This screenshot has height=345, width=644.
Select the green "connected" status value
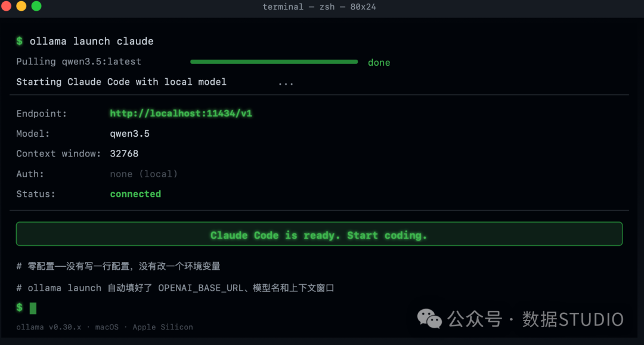(x=135, y=194)
